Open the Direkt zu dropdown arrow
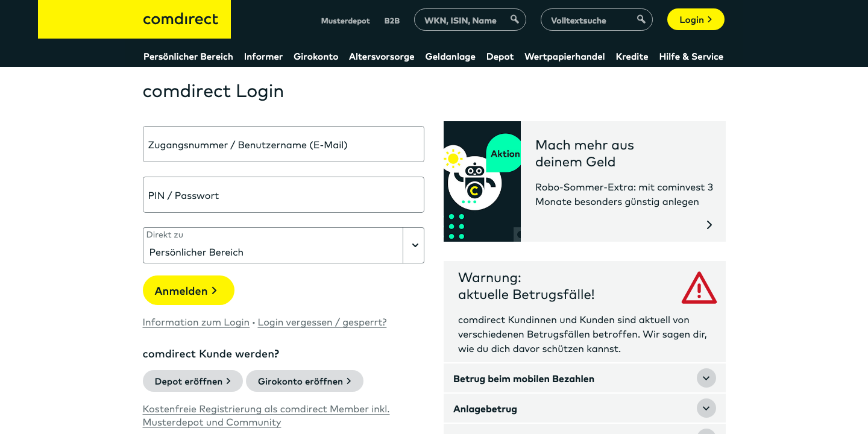 (414, 245)
